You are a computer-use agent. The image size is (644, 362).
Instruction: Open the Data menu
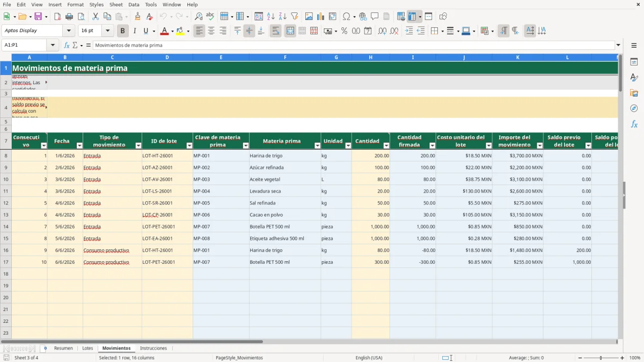pyautogui.click(x=134, y=4)
